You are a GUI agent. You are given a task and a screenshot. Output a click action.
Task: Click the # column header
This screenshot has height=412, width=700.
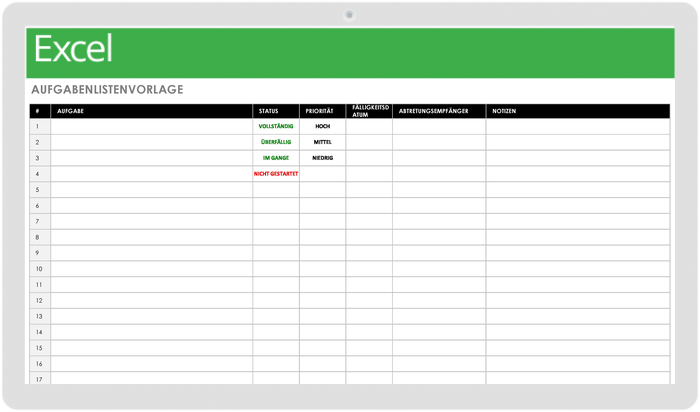(40, 111)
